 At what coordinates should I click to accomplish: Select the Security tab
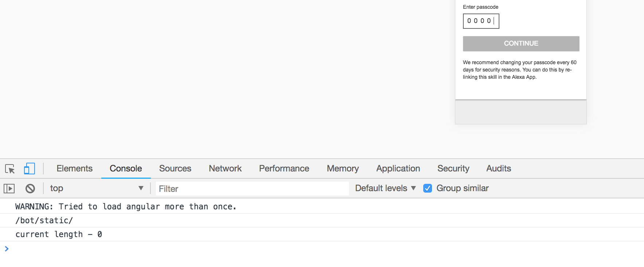pos(453,169)
